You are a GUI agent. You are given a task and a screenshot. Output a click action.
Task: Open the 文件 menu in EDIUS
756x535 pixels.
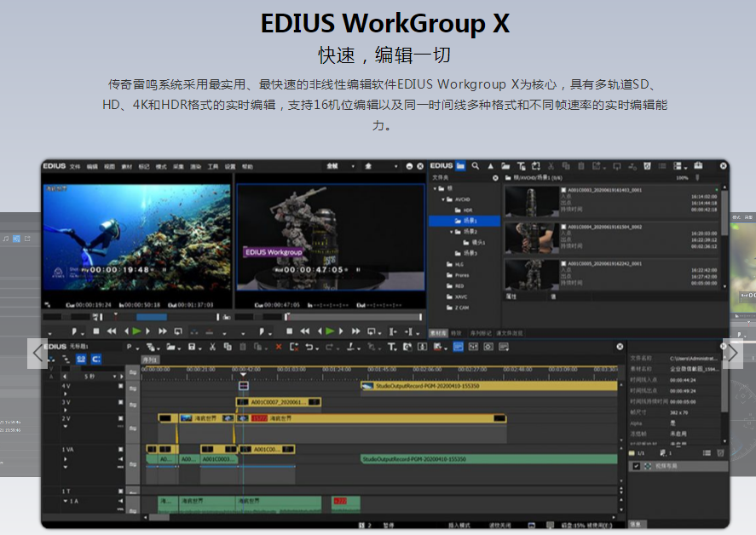pyautogui.click(x=75, y=167)
